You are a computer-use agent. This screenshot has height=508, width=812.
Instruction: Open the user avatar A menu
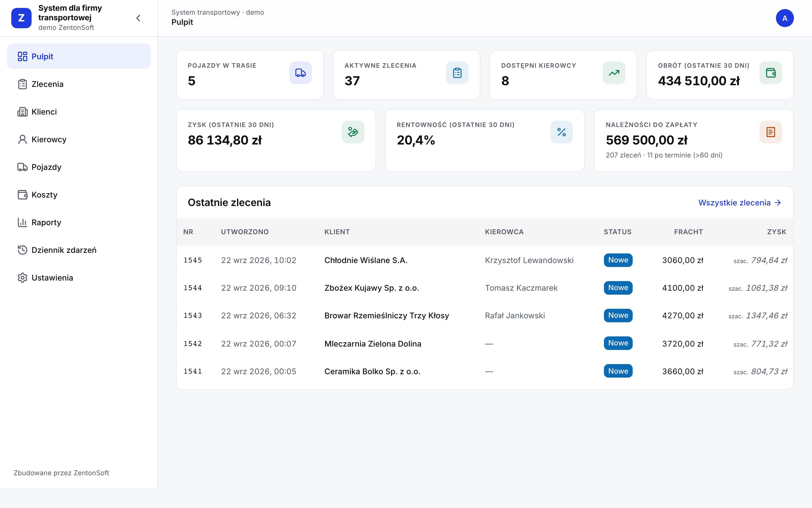coord(784,18)
